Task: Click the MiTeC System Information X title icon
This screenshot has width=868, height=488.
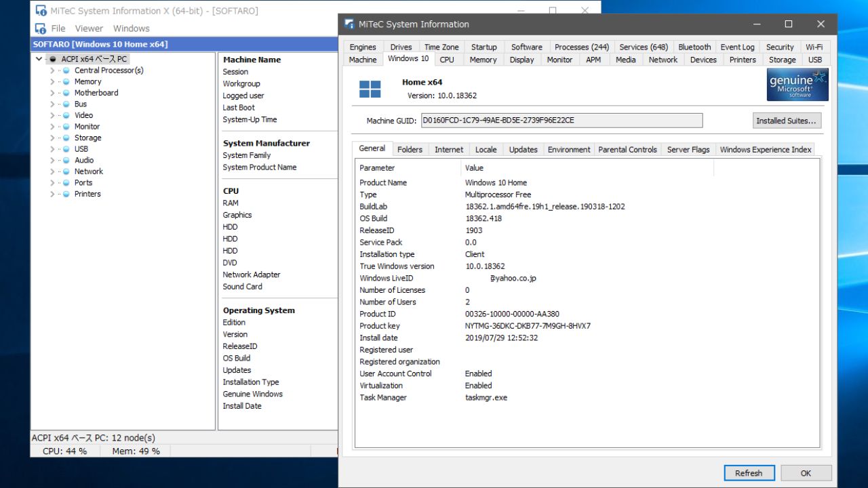Action: [x=41, y=10]
